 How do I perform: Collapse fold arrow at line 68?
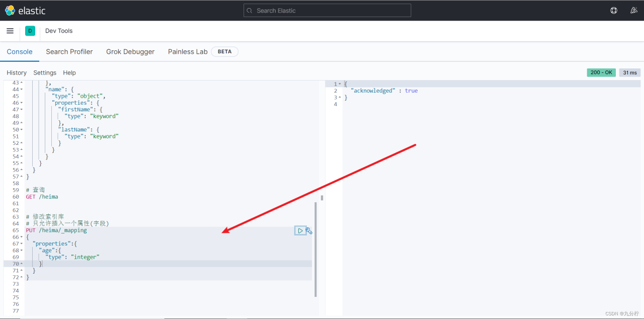pyautogui.click(x=21, y=251)
